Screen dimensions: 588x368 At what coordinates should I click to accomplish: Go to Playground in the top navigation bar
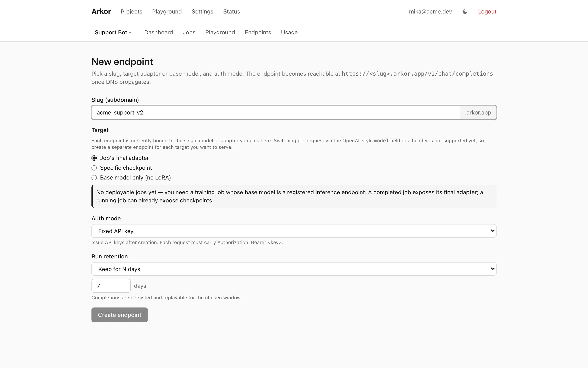point(167,11)
